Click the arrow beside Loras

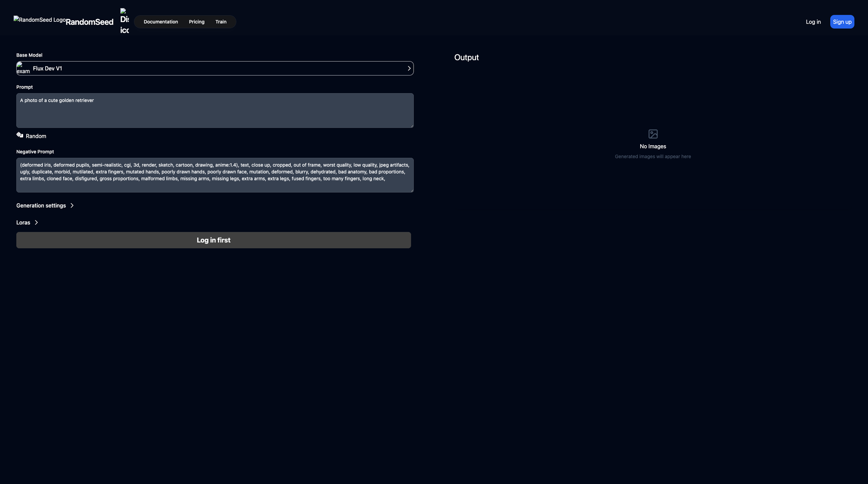tap(36, 223)
